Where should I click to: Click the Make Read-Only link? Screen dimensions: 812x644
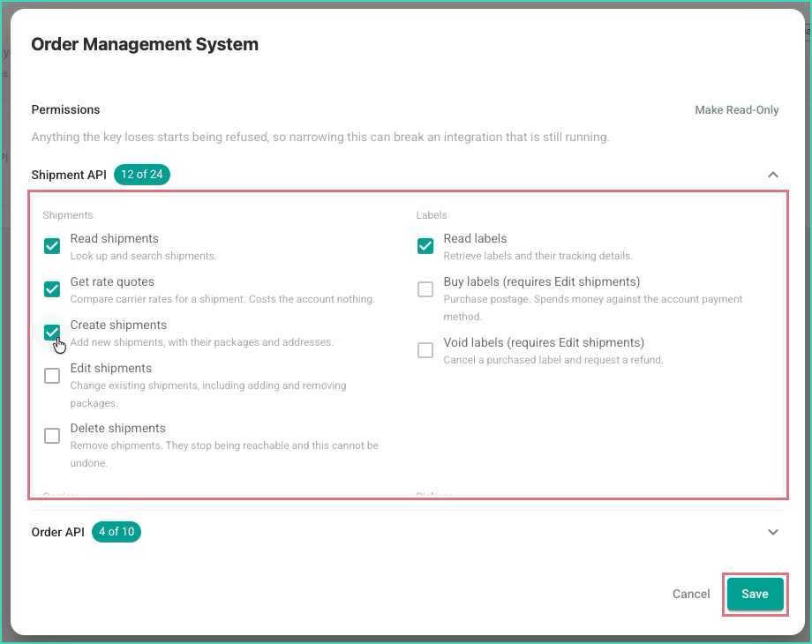736,109
